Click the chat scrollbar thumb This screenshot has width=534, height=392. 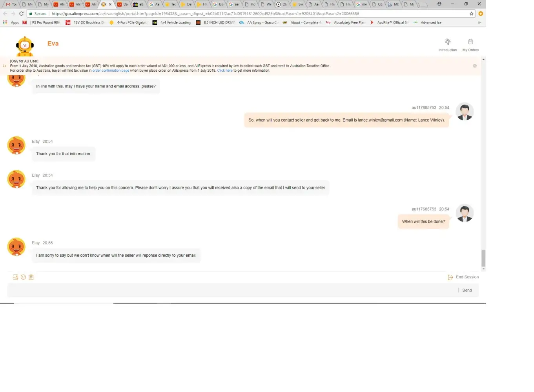[483, 258]
